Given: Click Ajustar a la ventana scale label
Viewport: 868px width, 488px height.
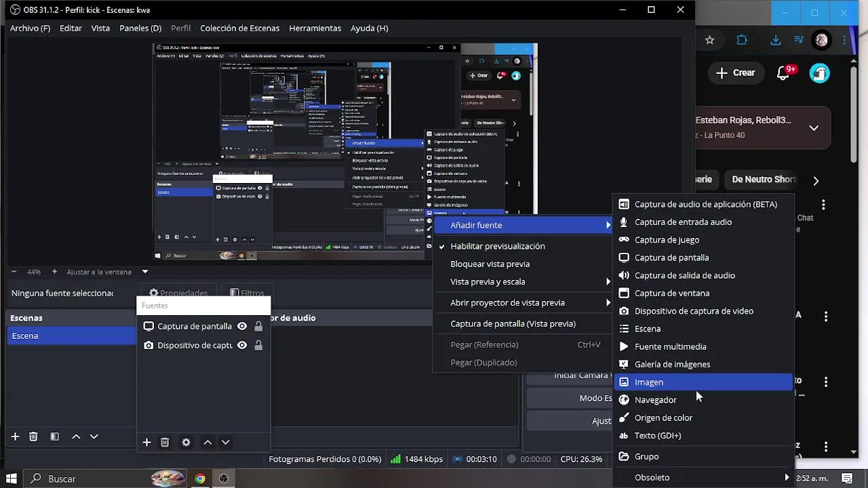Looking at the screenshot, I should click(x=99, y=272).
